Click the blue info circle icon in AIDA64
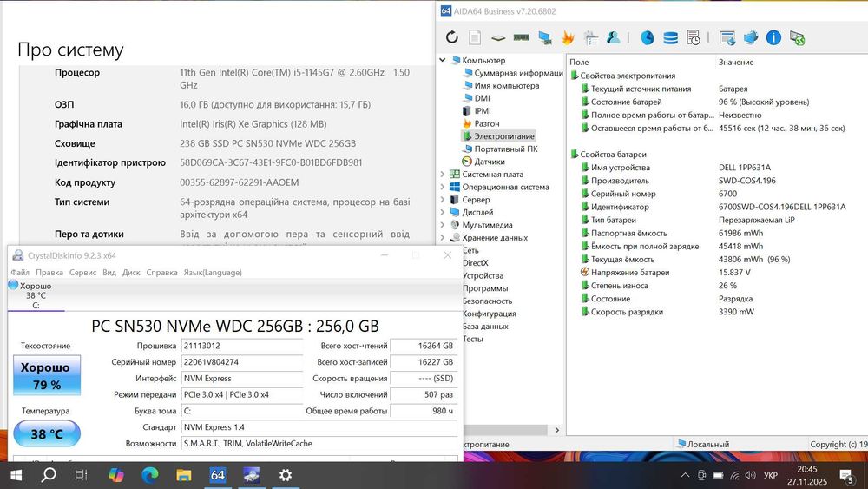The width and height of the screenshot is (868, 489). pos(773,37)
